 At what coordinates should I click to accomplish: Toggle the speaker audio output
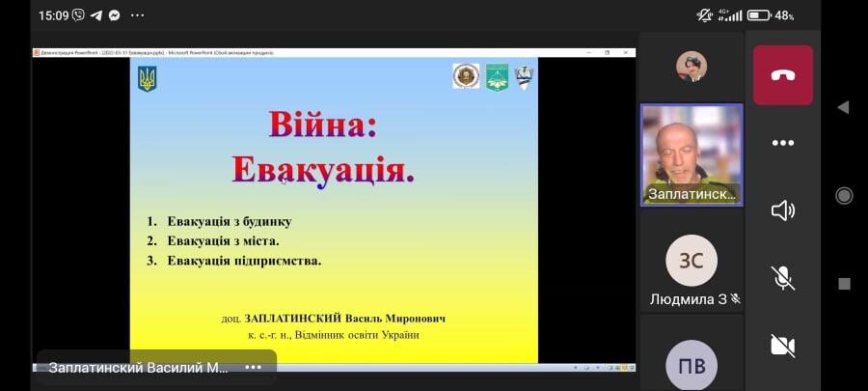pos(783,210)
